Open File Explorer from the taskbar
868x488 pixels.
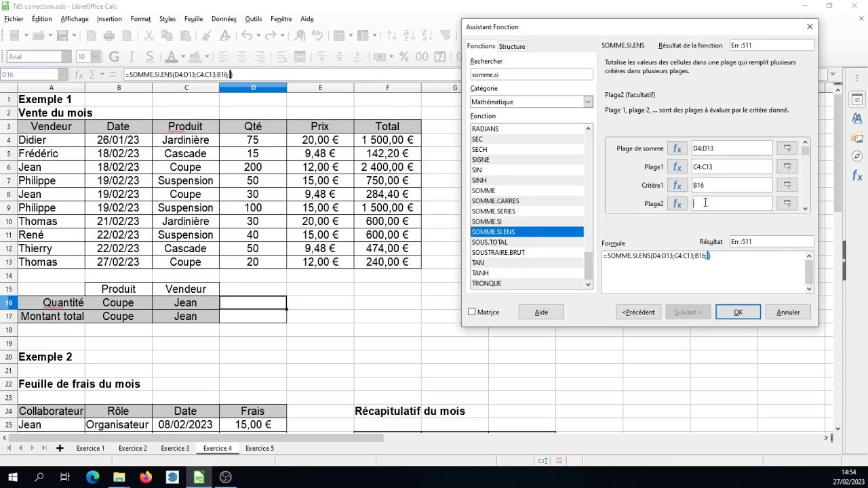[x=119, y=477]
